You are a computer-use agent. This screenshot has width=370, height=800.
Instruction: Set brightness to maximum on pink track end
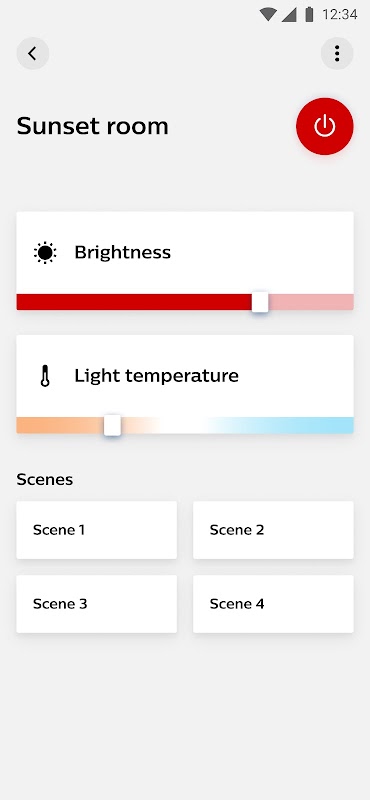click(x=349, y=302)
